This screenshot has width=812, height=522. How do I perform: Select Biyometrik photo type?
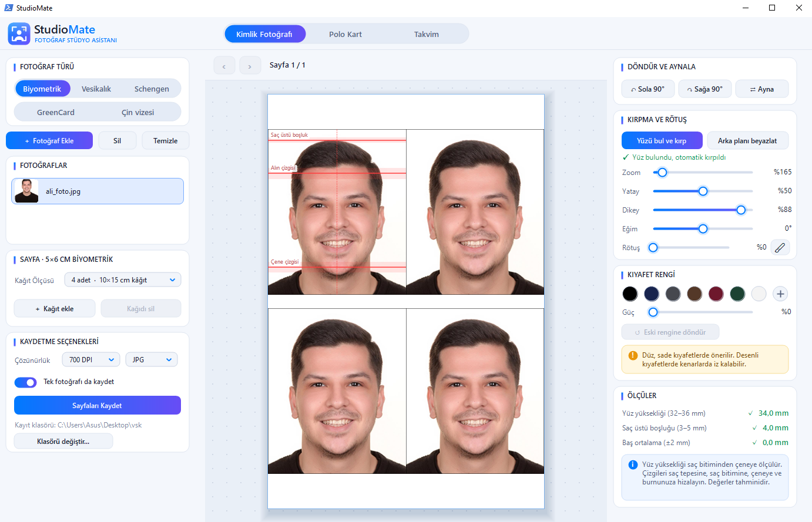click(42, 89)
